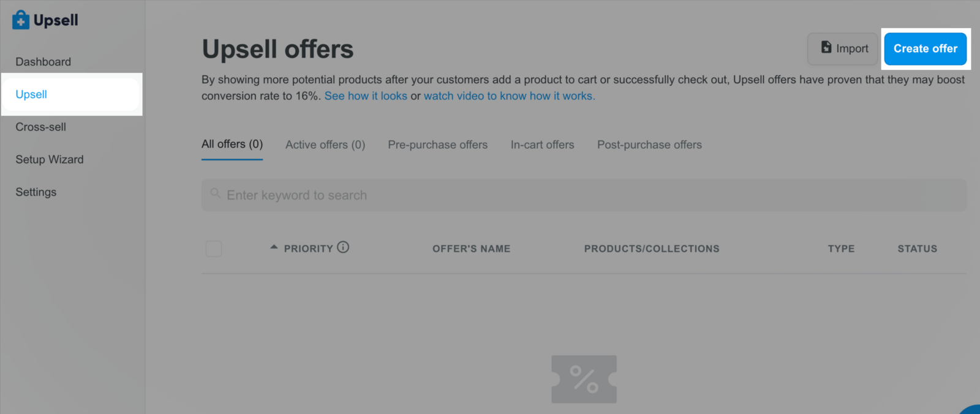Viewport: 980px width, 414px height.
Task: Select Upsell in the sidebar
Action: click(x=31, y=94)
